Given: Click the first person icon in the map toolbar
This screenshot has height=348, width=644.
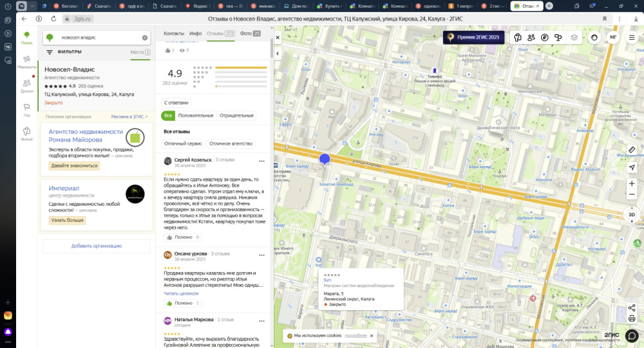Looking at the screenshot, I should [518, 37].
